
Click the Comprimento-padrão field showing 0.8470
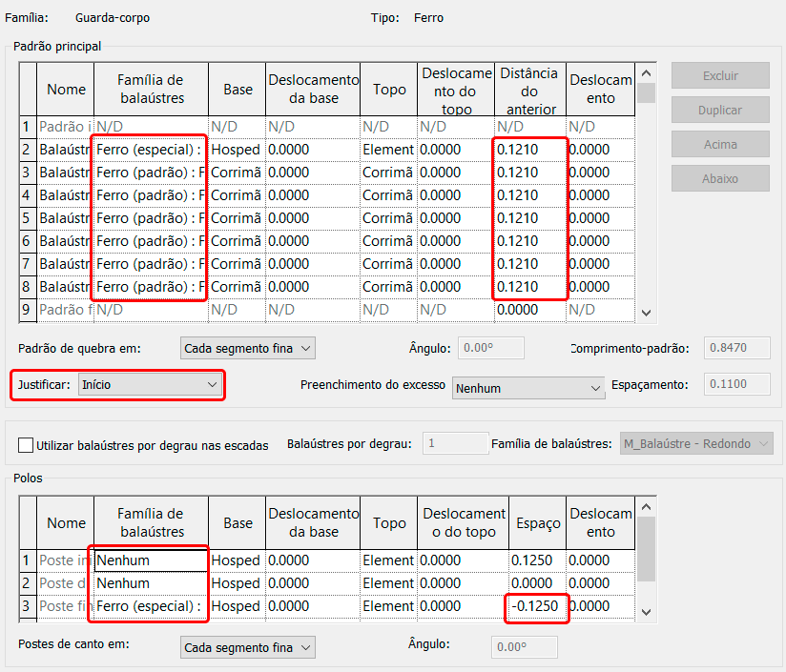point(734,349)
